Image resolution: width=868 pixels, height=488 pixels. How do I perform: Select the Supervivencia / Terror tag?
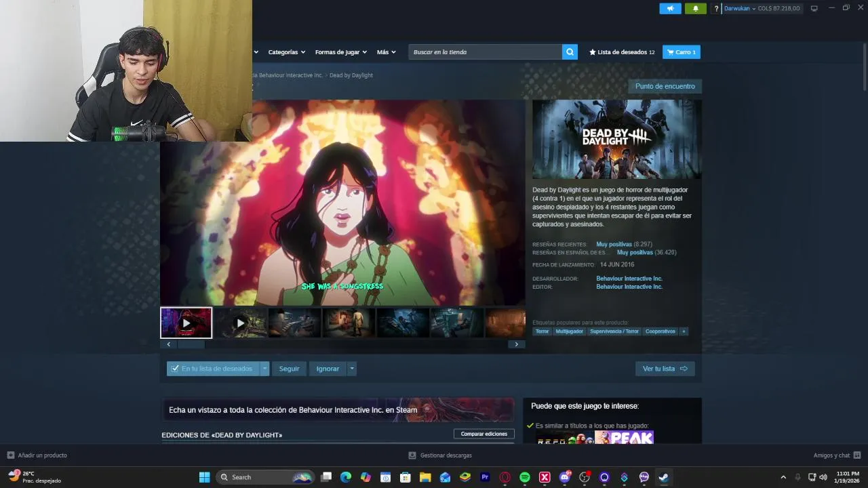pyautogui.click(x=614, y=331)
